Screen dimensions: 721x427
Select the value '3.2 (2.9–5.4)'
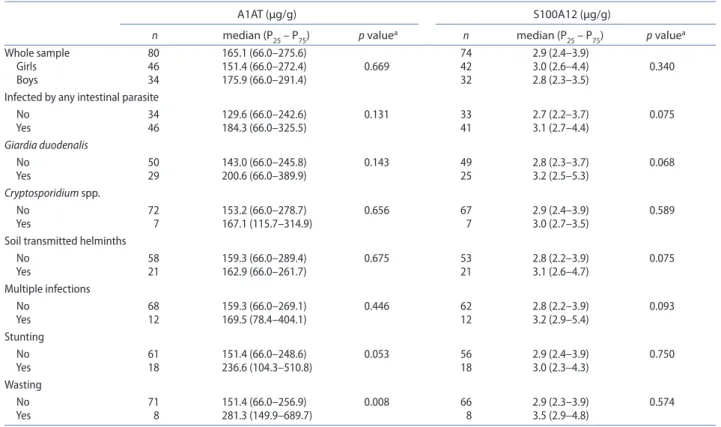(561, 319)
